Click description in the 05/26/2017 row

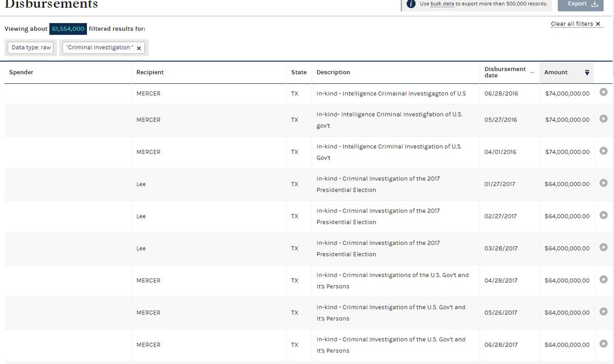tap(391, 313)
